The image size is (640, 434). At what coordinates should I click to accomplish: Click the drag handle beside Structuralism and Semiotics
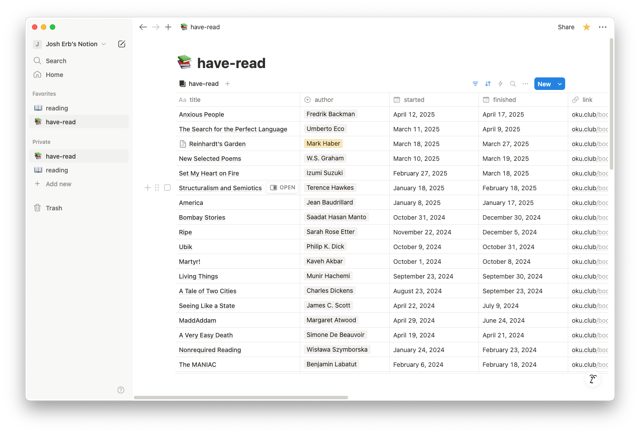[157, 188]
